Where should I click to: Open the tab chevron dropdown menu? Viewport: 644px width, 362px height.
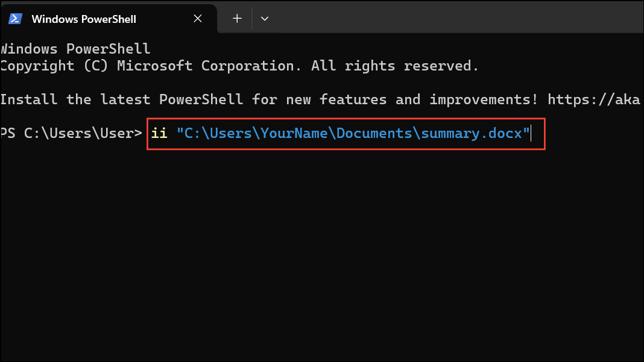point(264,19)
